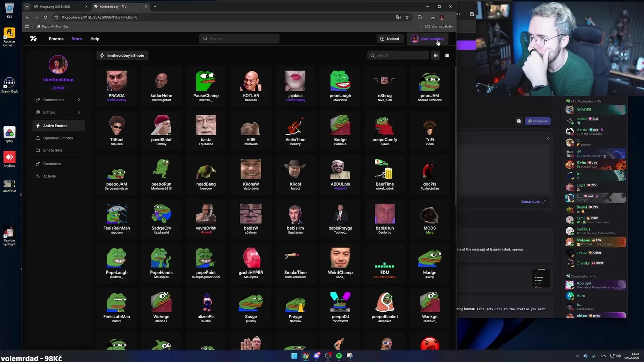
Task: Open Cosmetics in sidebar
Action: point(58,164)
